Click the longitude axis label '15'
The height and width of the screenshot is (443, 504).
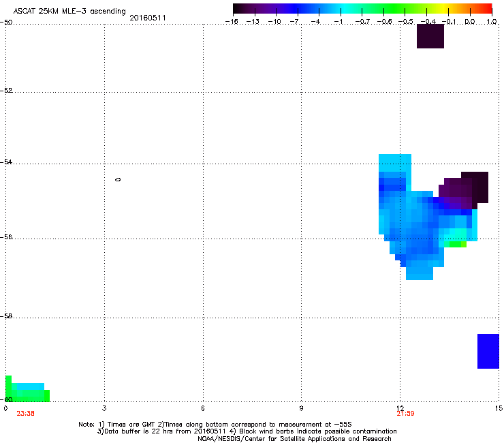point(499,408)
